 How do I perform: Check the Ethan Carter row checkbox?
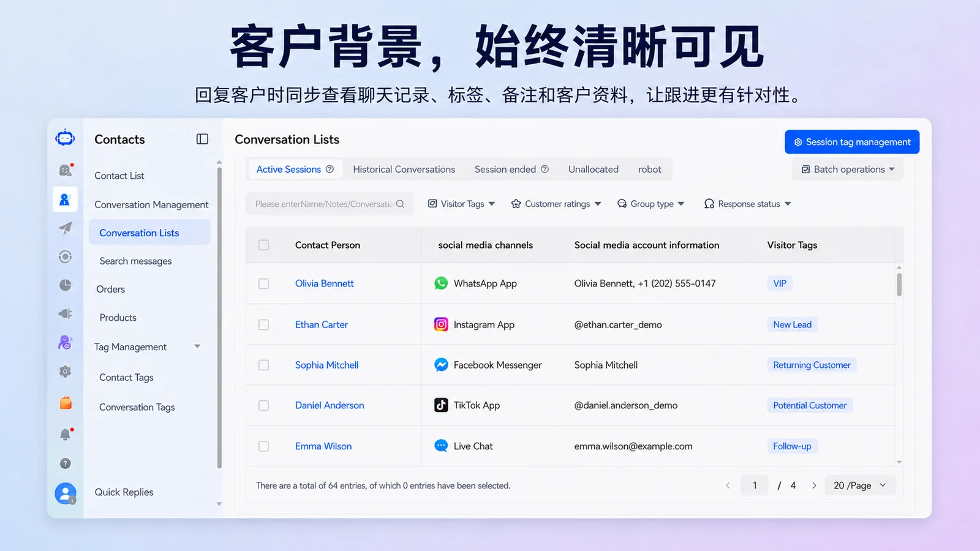(x=263, y=324)
